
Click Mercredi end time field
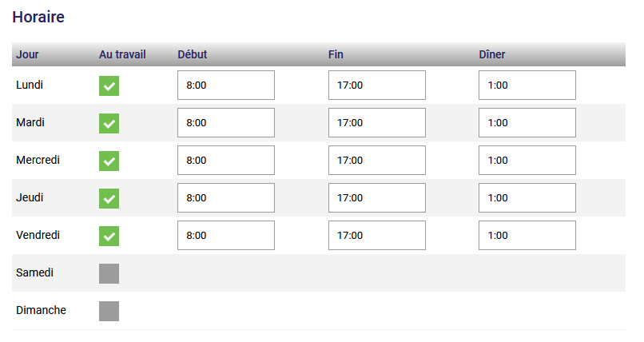(x=376, y=161)
